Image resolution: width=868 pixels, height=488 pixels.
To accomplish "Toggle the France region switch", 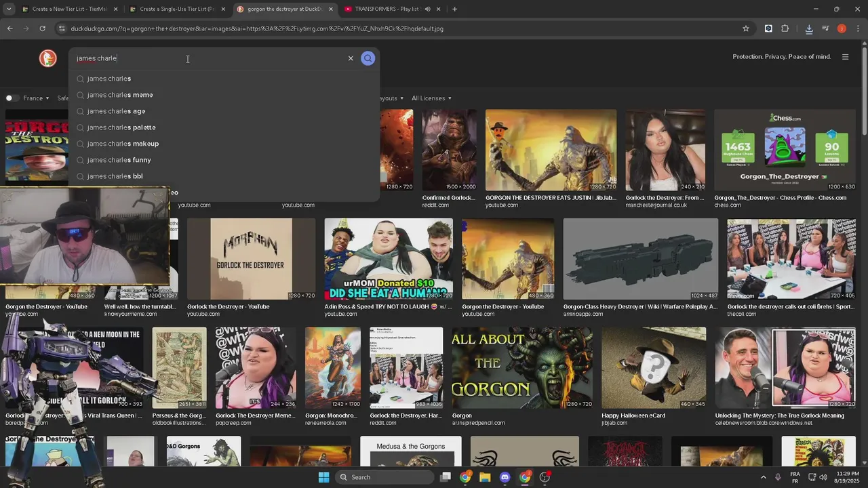I will [12, 98].
